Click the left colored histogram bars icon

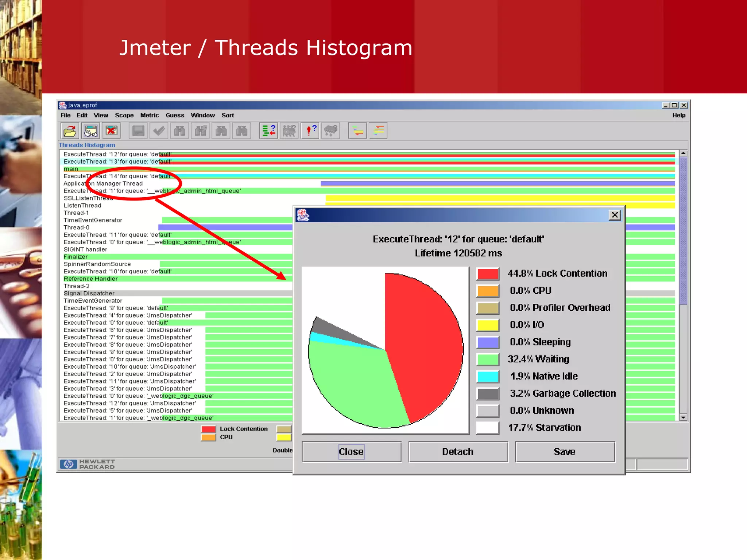[358, 131]
